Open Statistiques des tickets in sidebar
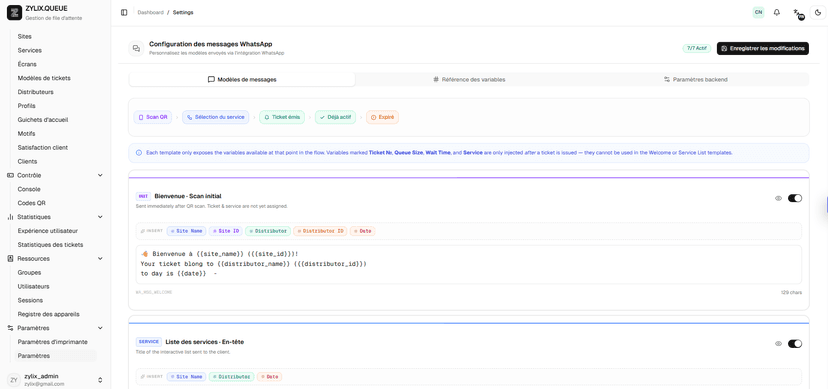Screen dimensions: 828x389 click(50, 245)
